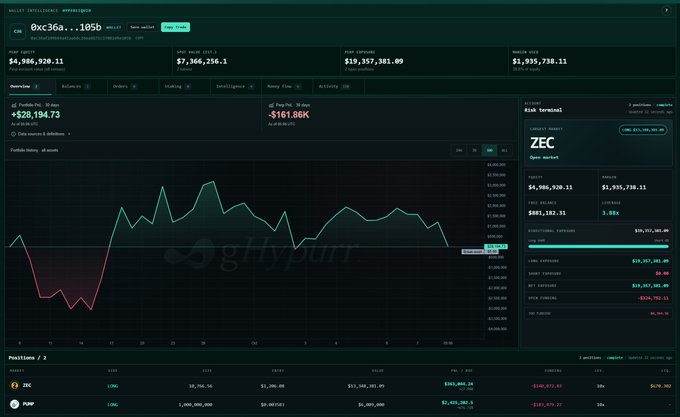Click the Risk terminal heading
The width and height of the screenshot is (680, 417).
click(x=543, y=110)
